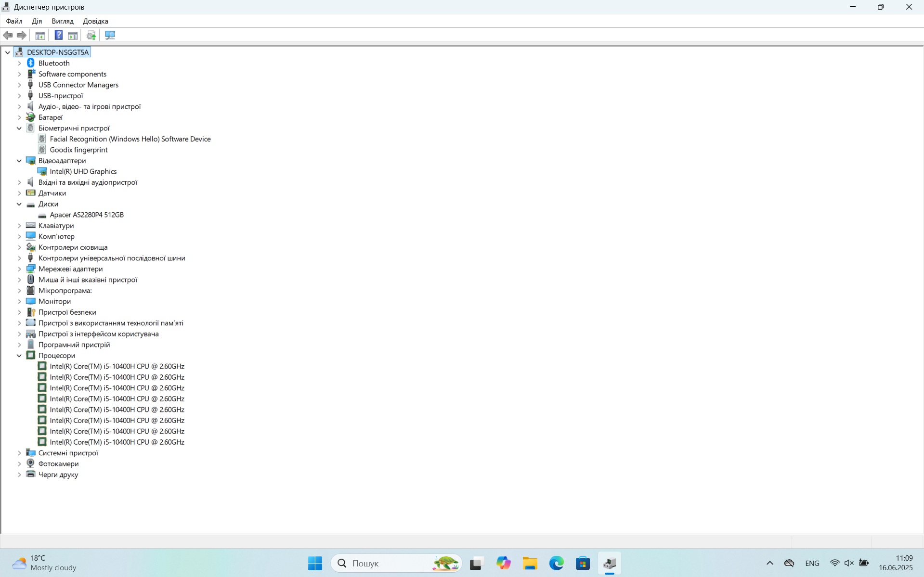Click the Батареї battery icon

[x=31, y=117]
